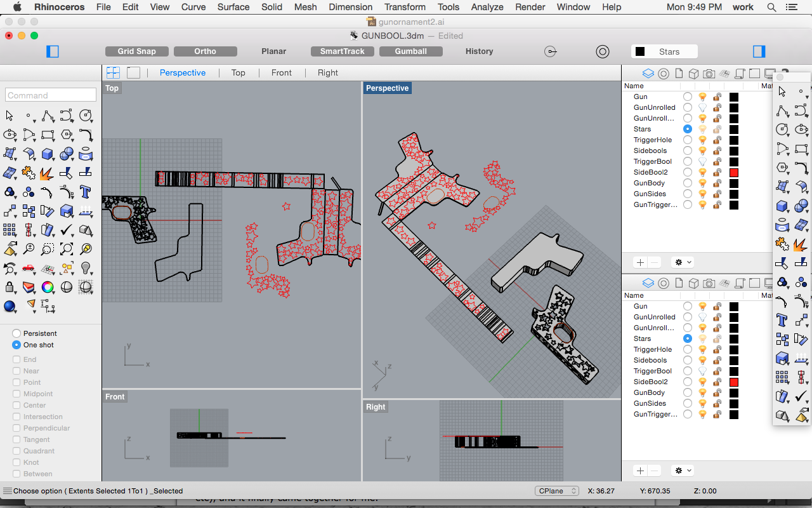812x508 pixels.
Task: Toggle the left sidebar panel icon
Action: 53,51
